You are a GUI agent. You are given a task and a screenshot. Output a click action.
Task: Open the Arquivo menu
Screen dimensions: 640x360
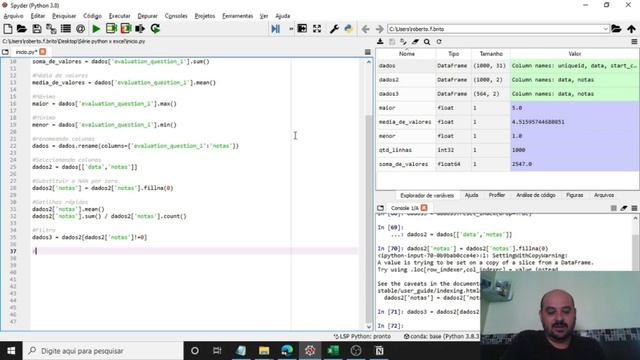(x=13, y=16)
